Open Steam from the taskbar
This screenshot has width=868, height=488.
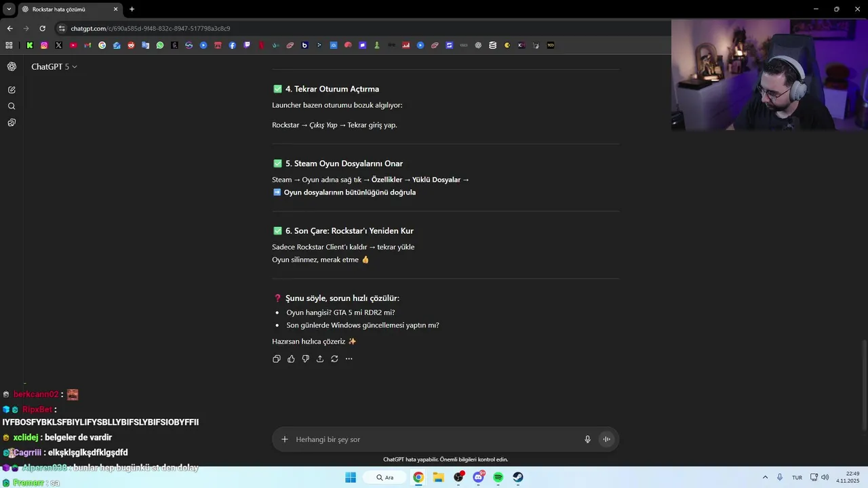(518, 477)
